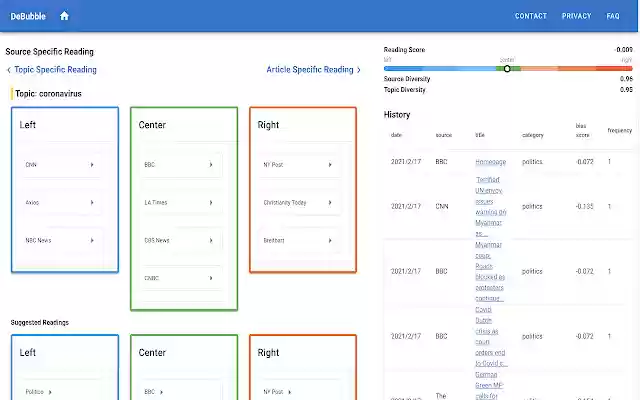Click the blue left section of bias bar
The height and width of the screenshot is (400, 640).
coord(440,69)
